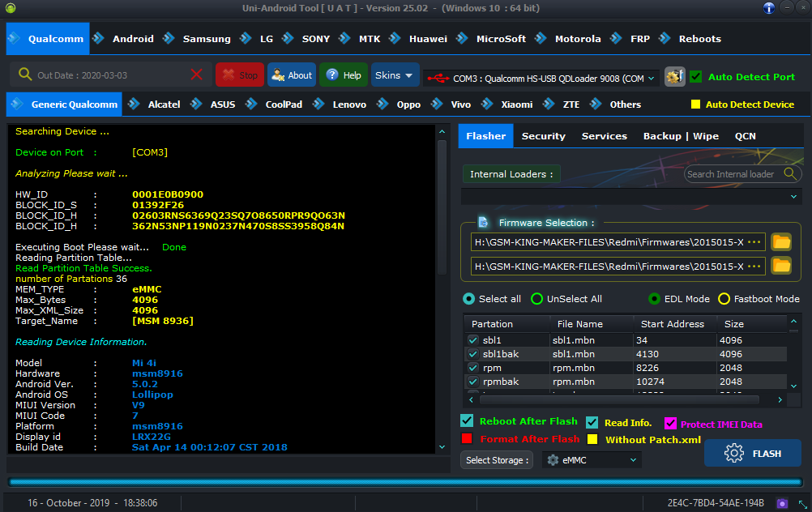Viewport: 812px width, 512px height.
Task: Toggle Read Info. checkbox
Action: (592, 422)
